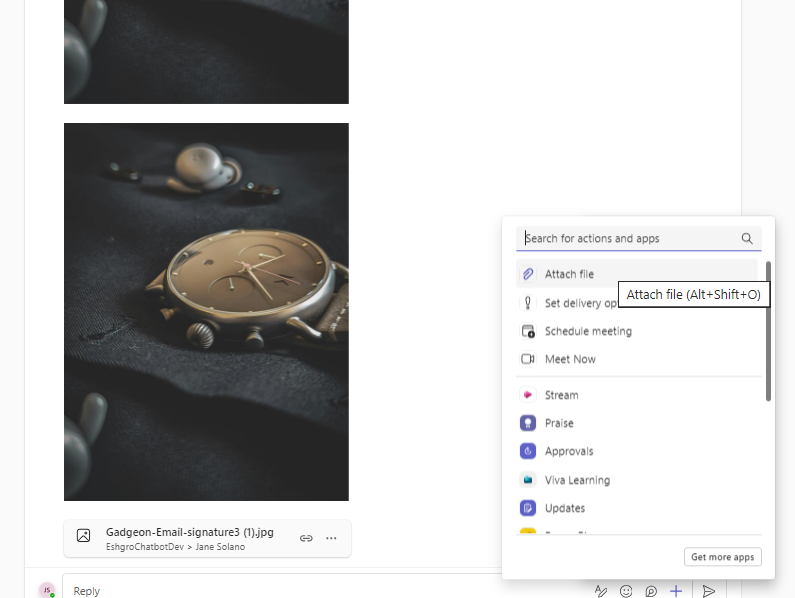Open the Viva Learning app icon
The height and width of the screenshot is (598, 795).
pos(528,480)
